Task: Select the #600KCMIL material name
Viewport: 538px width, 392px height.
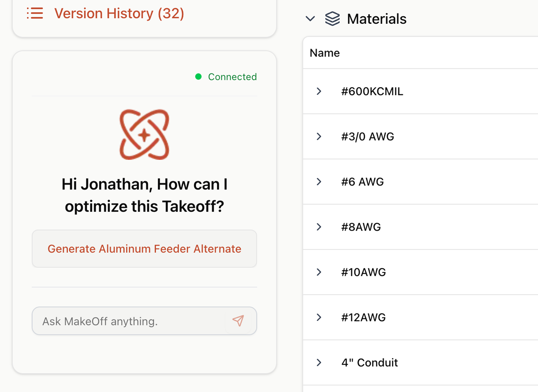Action: [372, 91]
